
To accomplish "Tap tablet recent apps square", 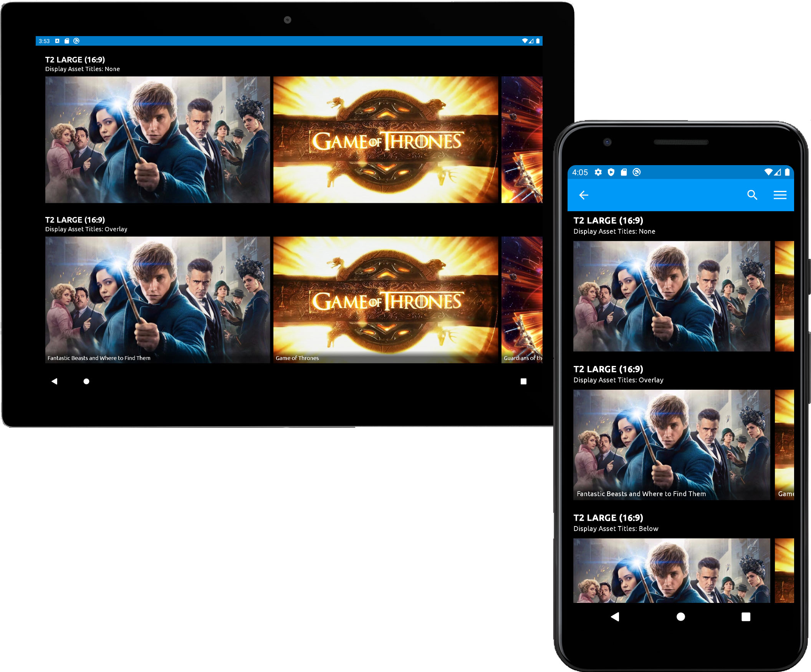I will (523, 381).
